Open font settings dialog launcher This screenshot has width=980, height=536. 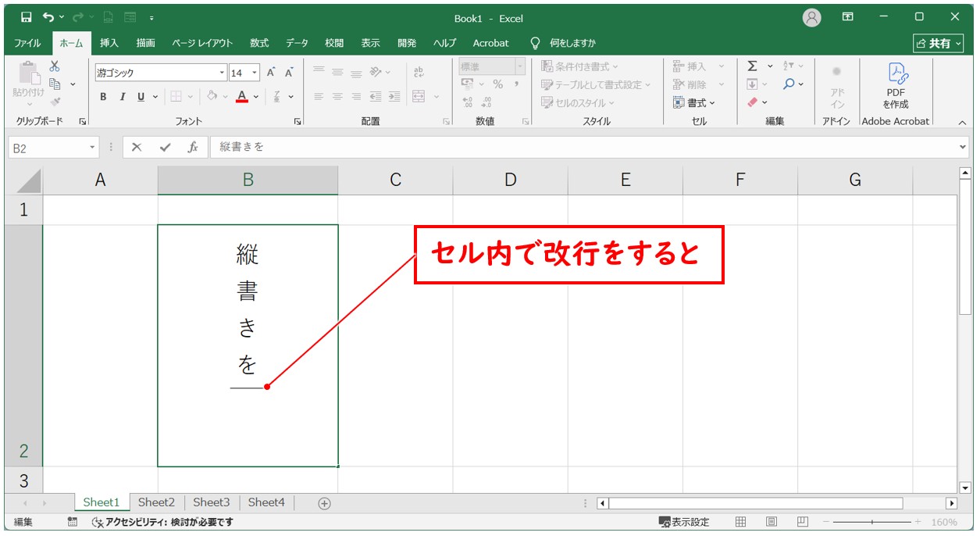pyautogui.click(x=298, y=122)
